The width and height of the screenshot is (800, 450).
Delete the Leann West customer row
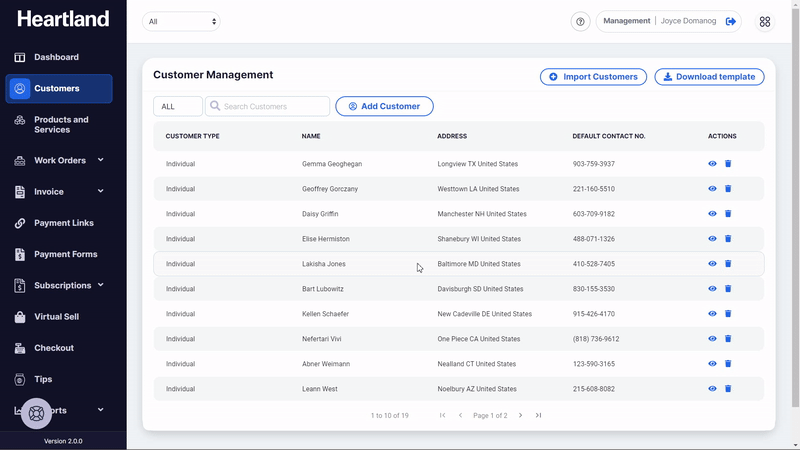click(728, 389)
